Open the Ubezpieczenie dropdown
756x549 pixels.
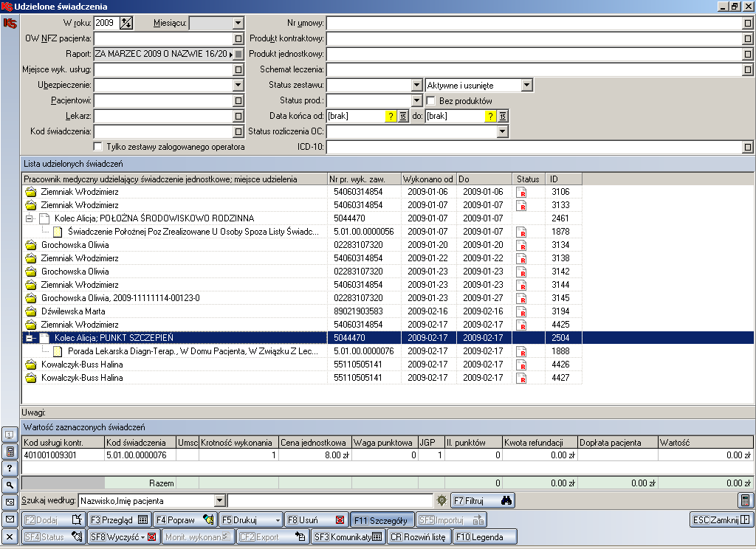[238, 85]
